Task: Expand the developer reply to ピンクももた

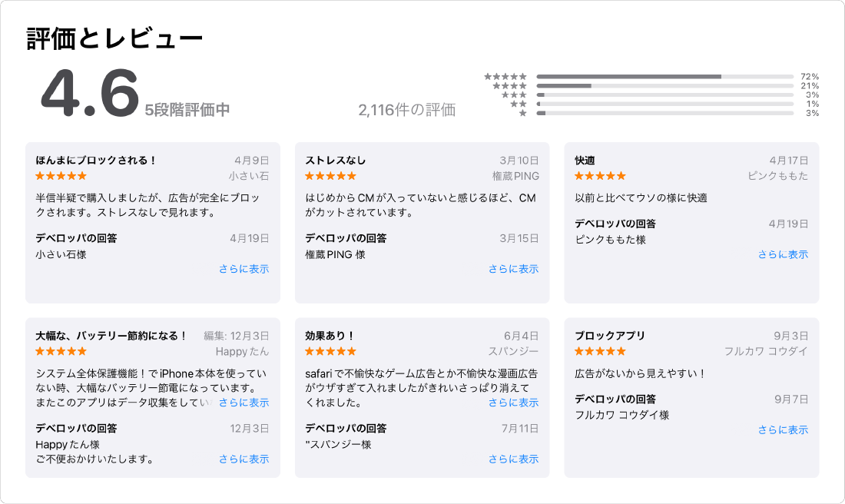Action: coord(783,254)
